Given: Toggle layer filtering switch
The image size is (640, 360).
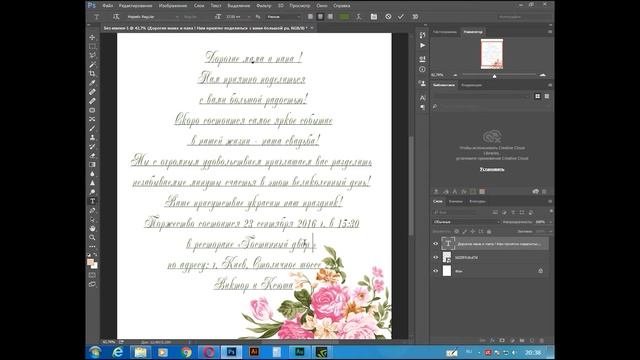Looking at the screenshot, I should (551, 211).
